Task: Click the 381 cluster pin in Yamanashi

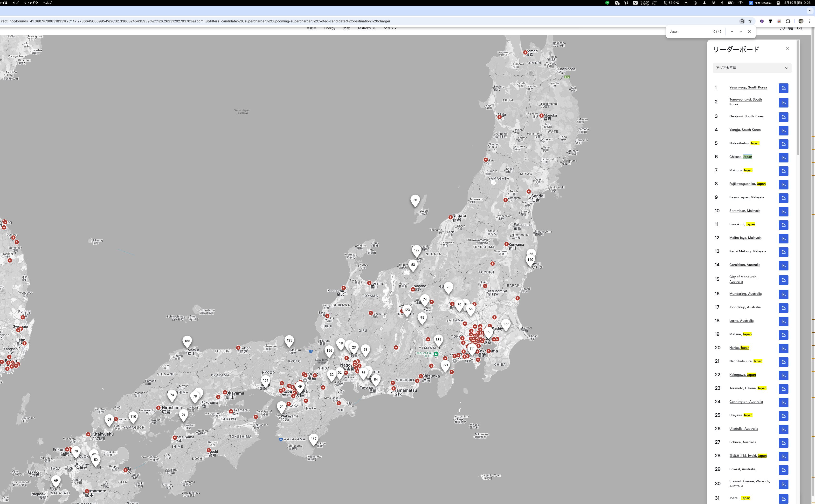Action: pyautogui.click(x=438, y=340)
